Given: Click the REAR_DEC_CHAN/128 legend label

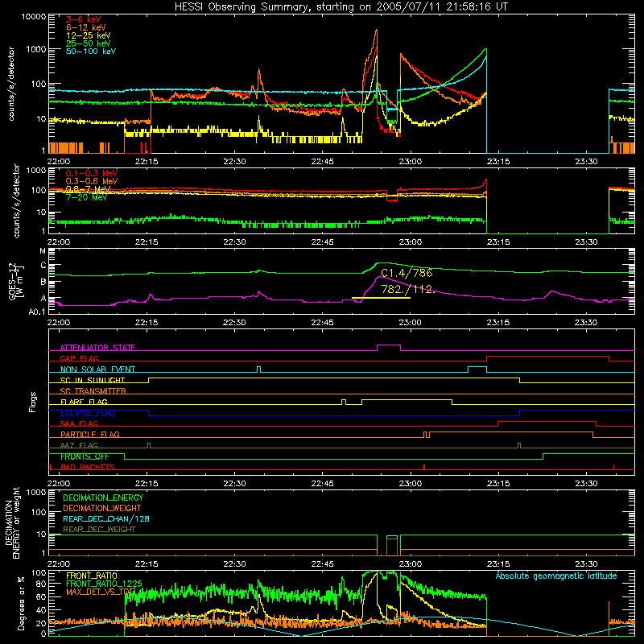Looking at the screenshot, I should 106,518.
